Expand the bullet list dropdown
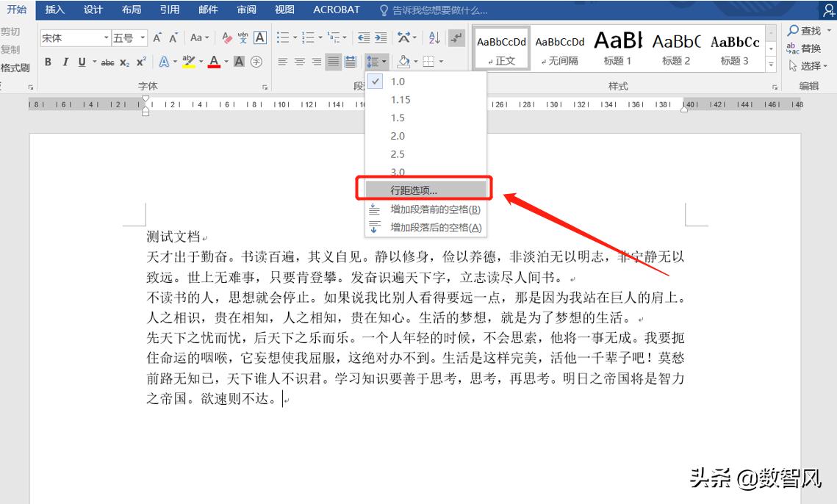 pyautogui.click(x=295, y=37)
